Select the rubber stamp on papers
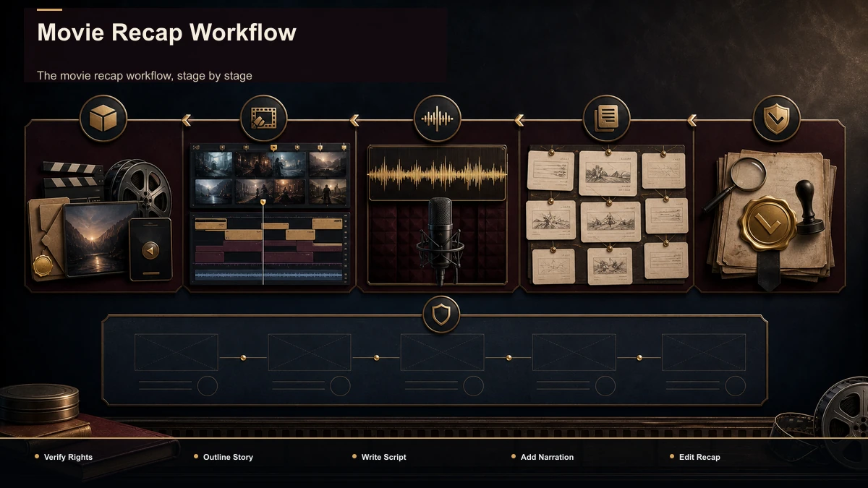The image size is (868, 488). (x=809, y=208)
